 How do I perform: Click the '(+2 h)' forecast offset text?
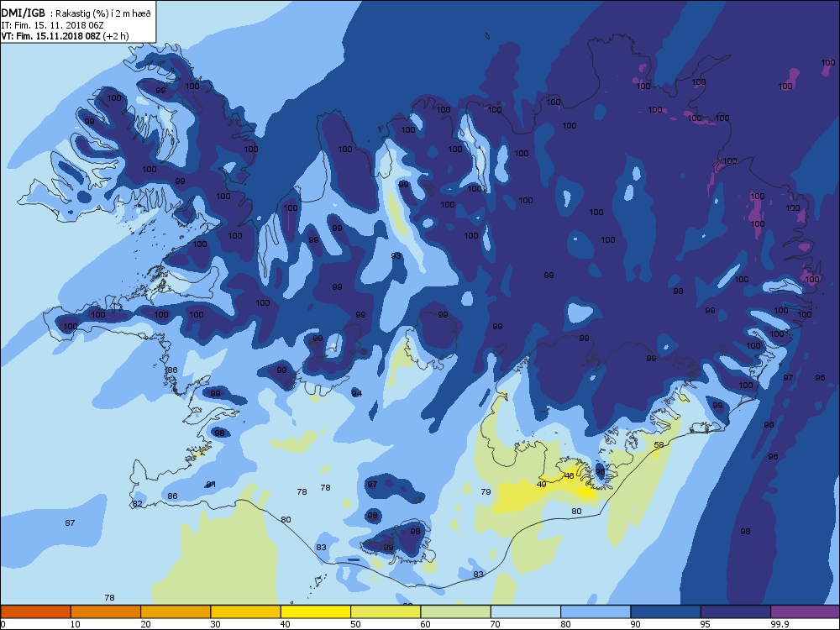coord(116,36)
